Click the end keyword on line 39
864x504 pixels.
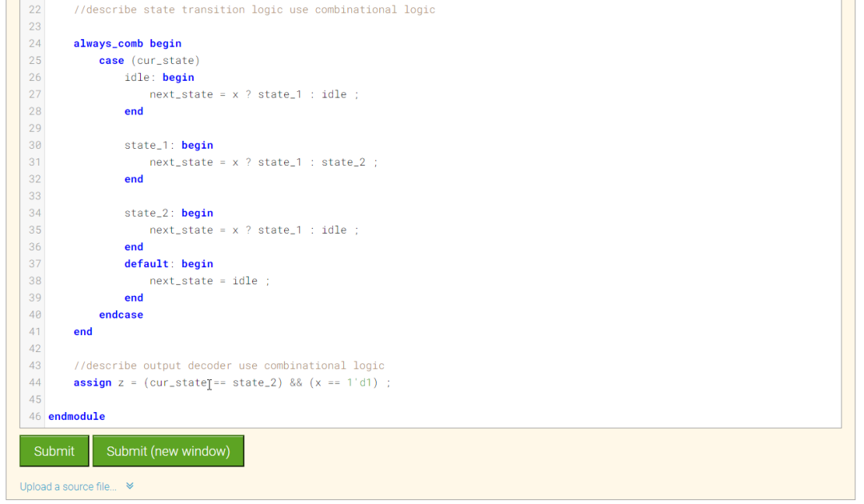[x=134, y=298]
